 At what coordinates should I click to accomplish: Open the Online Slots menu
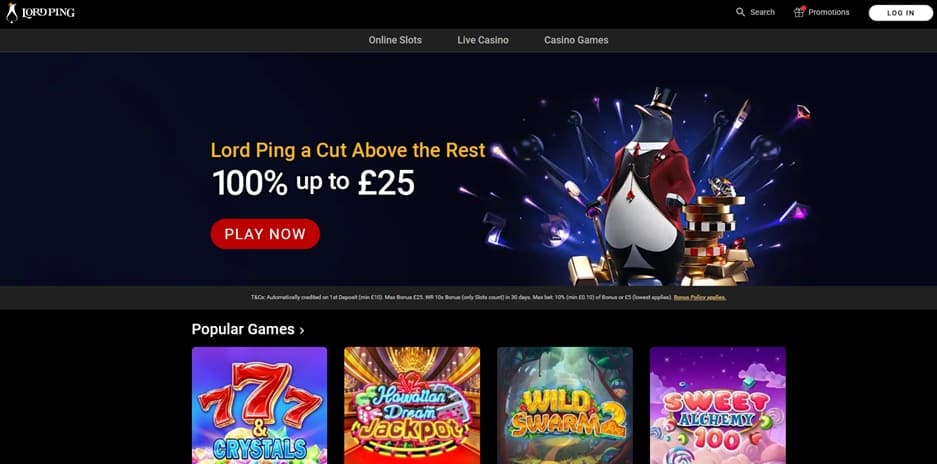pos(395,40)
